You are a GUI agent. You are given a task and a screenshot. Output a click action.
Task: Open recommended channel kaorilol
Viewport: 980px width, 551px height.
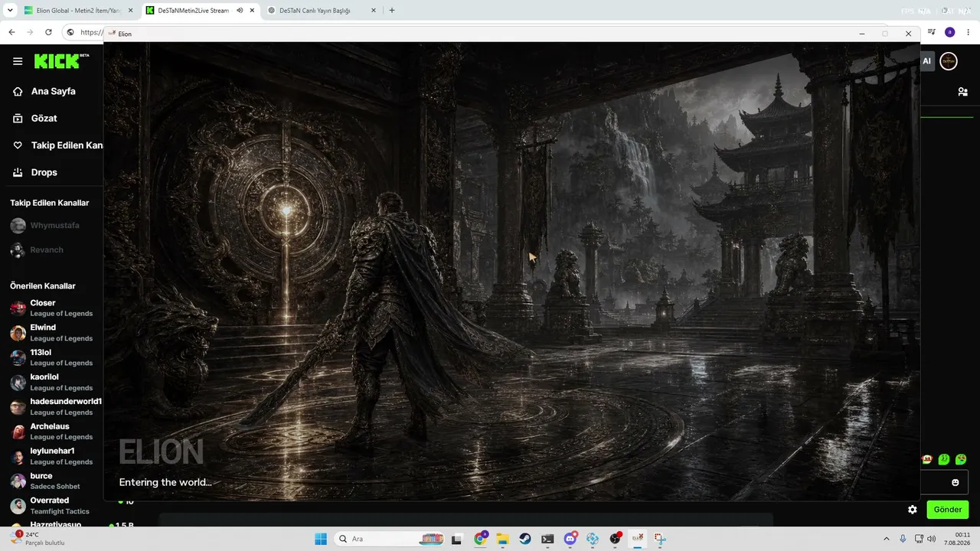[51, 382]
